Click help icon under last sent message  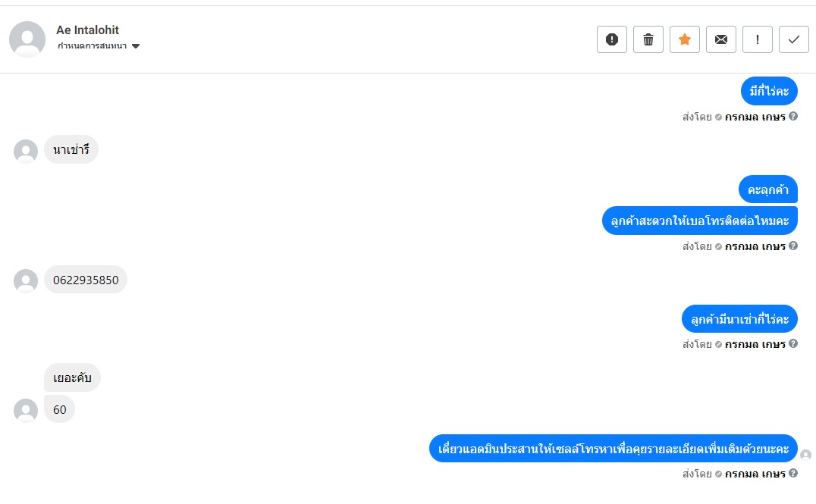pyautogui.click(x=793, y=473)
